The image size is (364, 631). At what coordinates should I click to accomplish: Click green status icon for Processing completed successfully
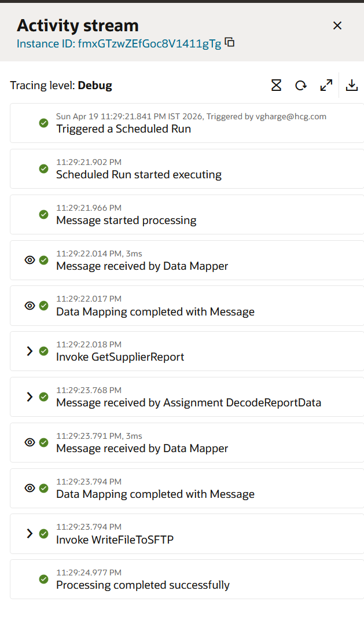pyautogui.click(x=44, y=579)
